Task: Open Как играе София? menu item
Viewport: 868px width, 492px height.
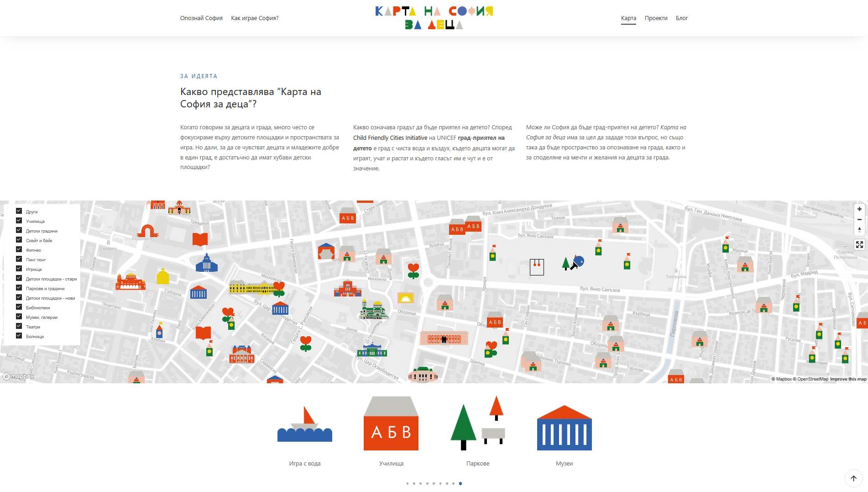Action: pyautogui.click(x=255, y=18)
